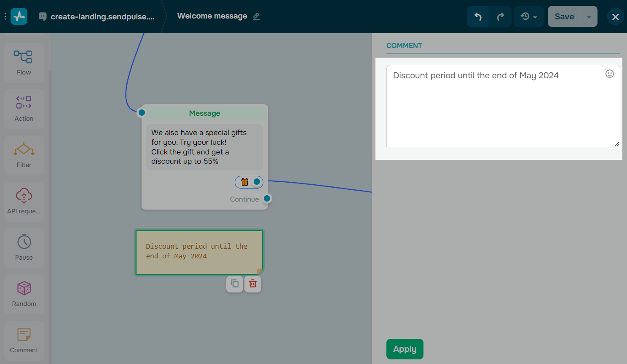The height and width of the screenshot is (364, 627).
Task: Select the Random element in the sidebar
Action: tap(24, 294)
